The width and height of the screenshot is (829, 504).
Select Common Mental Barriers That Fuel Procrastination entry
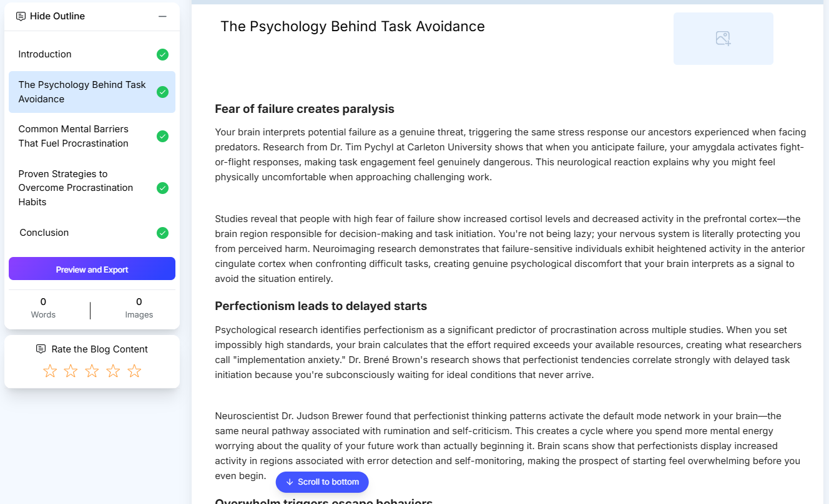point(74,136)
